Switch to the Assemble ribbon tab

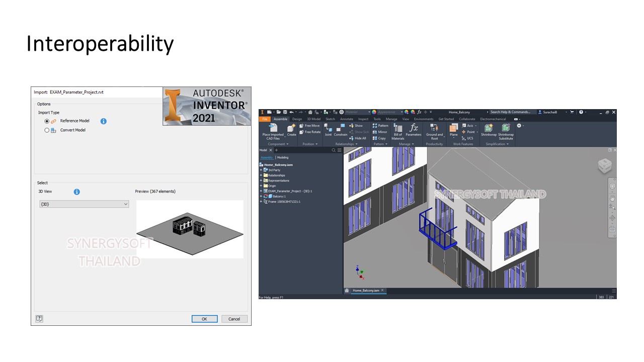281,119
